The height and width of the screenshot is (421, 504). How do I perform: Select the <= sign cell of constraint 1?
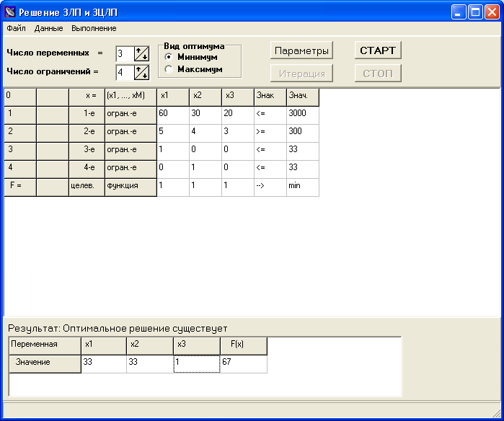270,115
